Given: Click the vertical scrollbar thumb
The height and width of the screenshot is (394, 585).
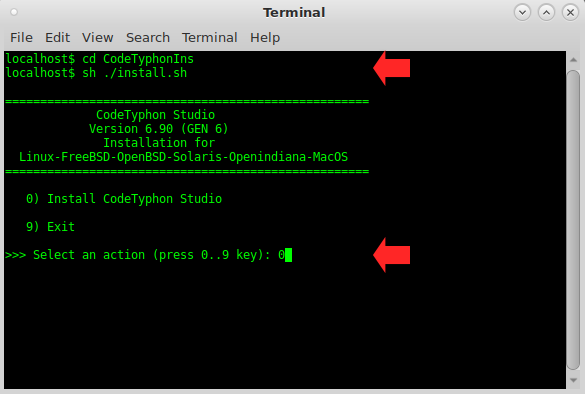Looking at the screenshot, I should [573, 220].
